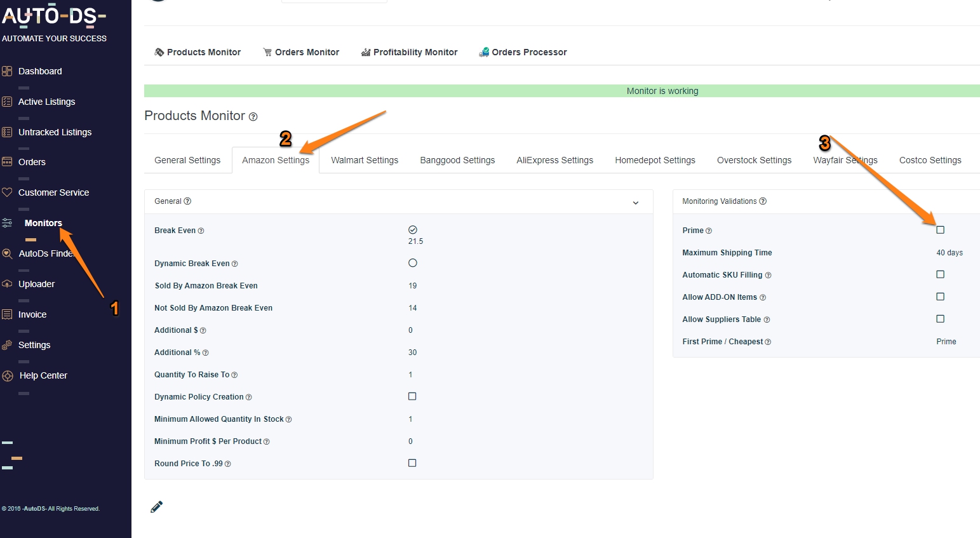Viewport: 980px width, 538px height.
Task: Click the help icon next to Quantity To Raise To
Action: click(234, 375)
